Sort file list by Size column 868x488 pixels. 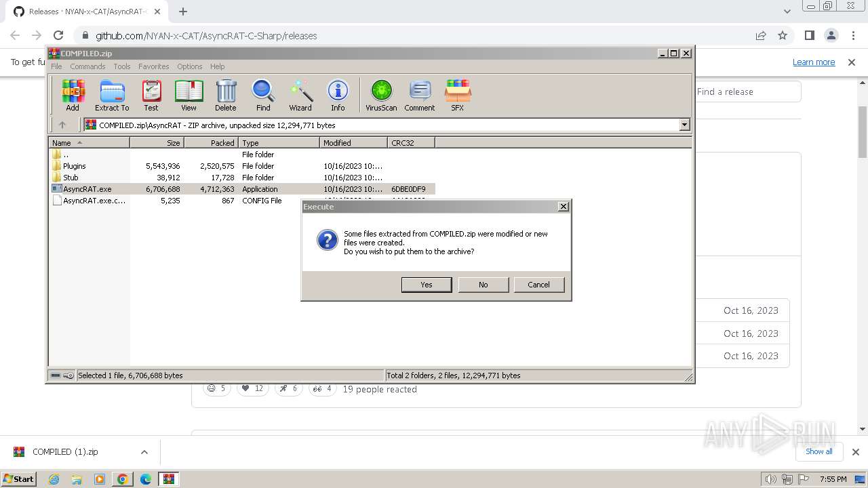tap(157, 142)
